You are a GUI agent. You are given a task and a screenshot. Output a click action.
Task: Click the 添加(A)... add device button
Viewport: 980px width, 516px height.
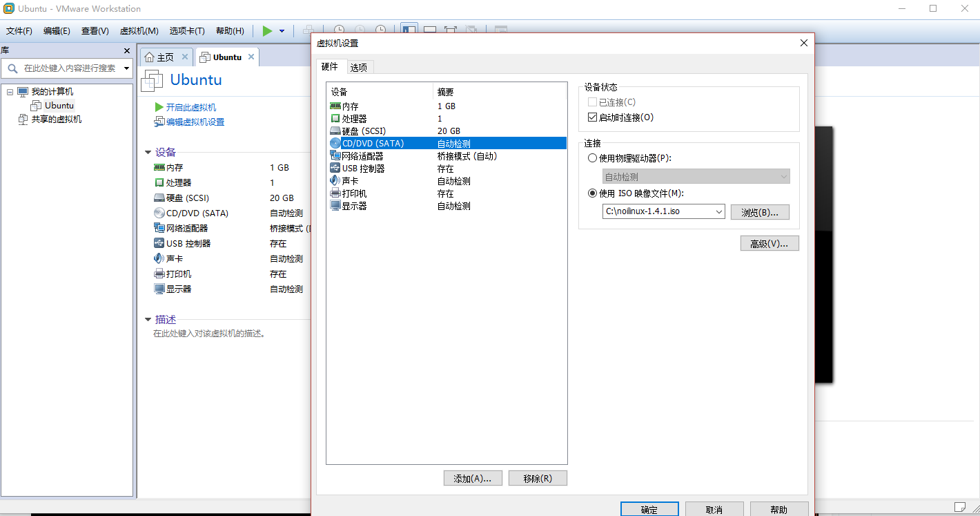(473, 478)
